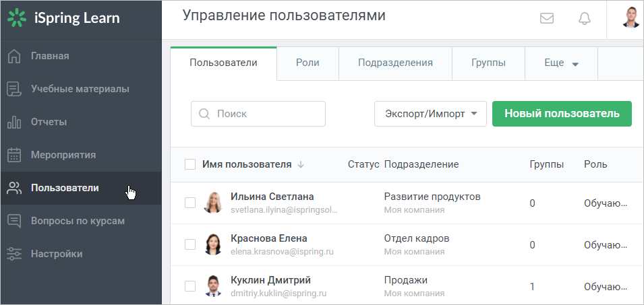Click the Вопросы по курсам chat icon
This screenshot has width=644, height=305.
14,221
